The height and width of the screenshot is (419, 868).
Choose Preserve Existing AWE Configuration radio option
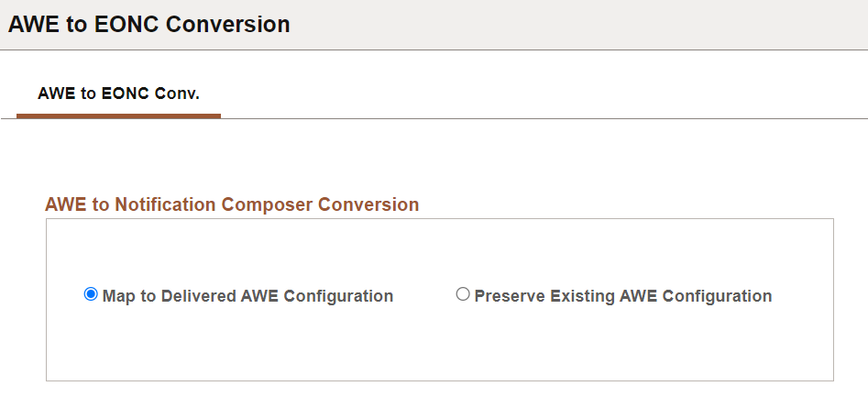463,294
